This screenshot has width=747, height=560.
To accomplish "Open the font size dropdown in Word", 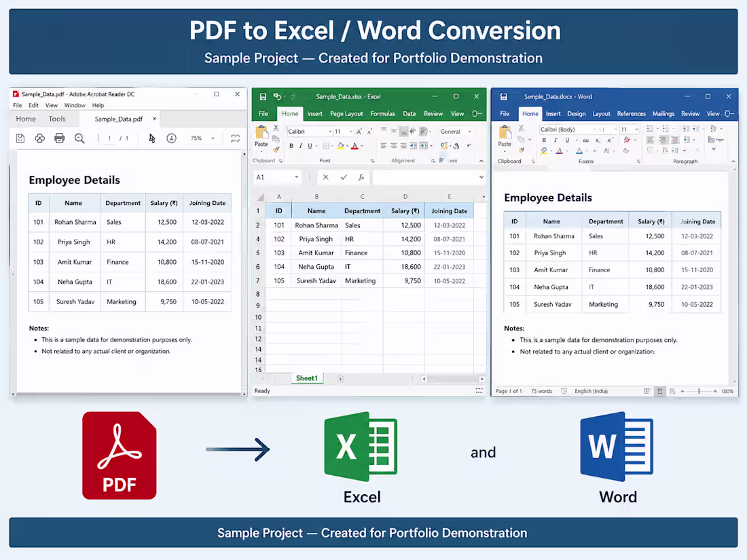I will [636, 129].
